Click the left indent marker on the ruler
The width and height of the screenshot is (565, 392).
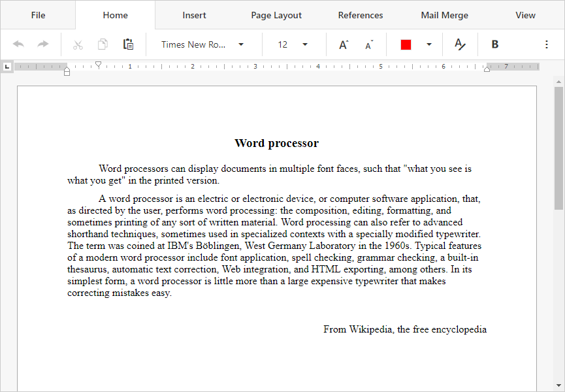click(67, 72)
